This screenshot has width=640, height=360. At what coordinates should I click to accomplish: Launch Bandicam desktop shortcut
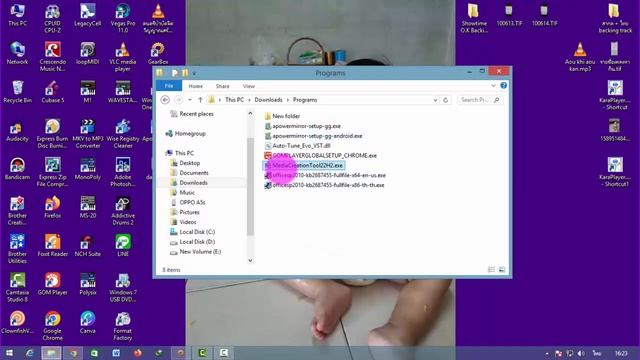point(18,169)
